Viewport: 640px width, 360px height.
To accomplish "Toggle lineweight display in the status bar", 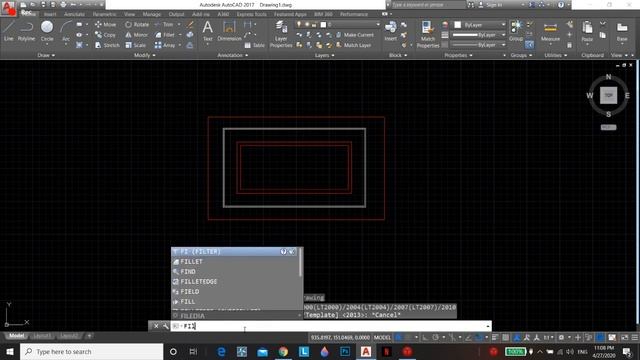I will pyautogui.click(x=495, y=338).
